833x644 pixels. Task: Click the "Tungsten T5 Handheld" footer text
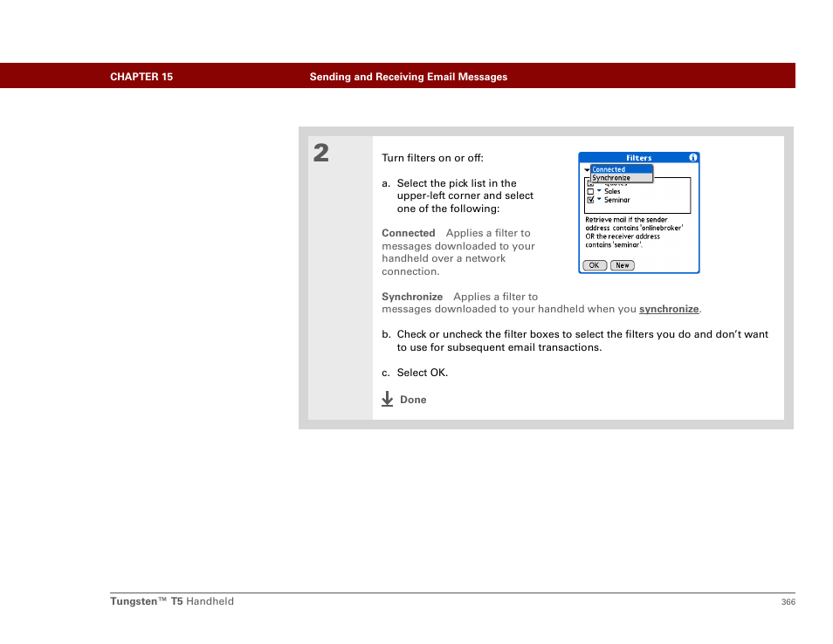tap(172, 601)
